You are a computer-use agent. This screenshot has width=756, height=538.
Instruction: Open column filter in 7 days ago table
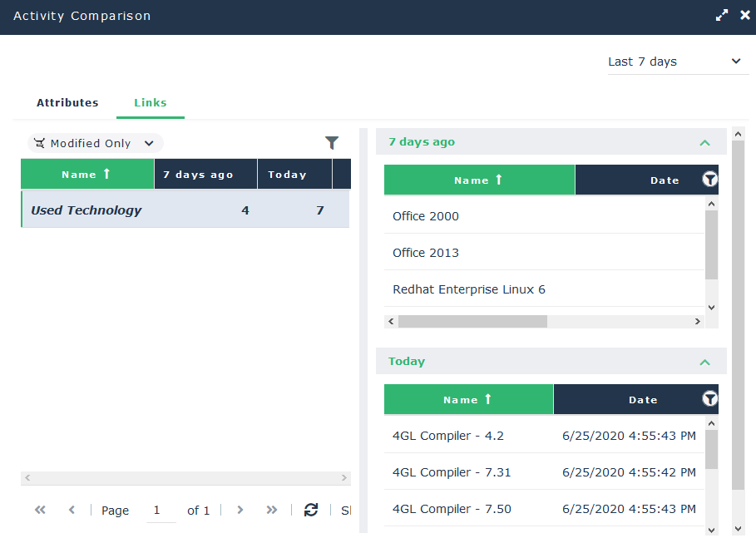pos(709,180)
